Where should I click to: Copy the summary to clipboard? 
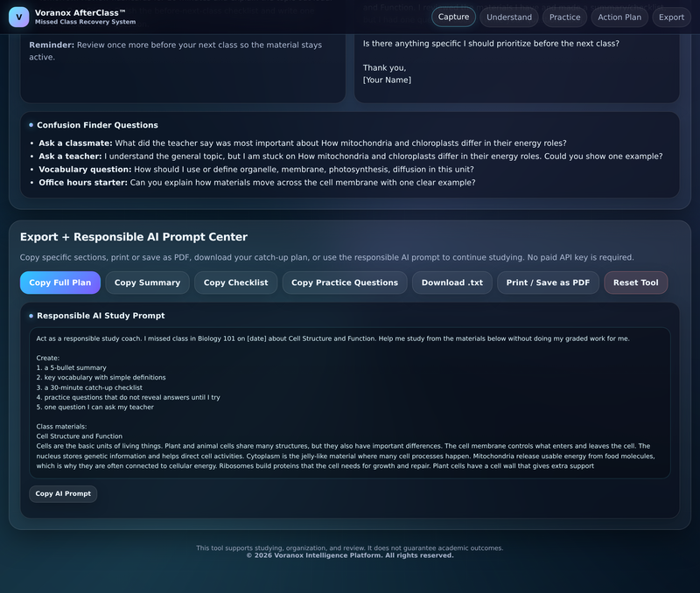pos(147,283)
